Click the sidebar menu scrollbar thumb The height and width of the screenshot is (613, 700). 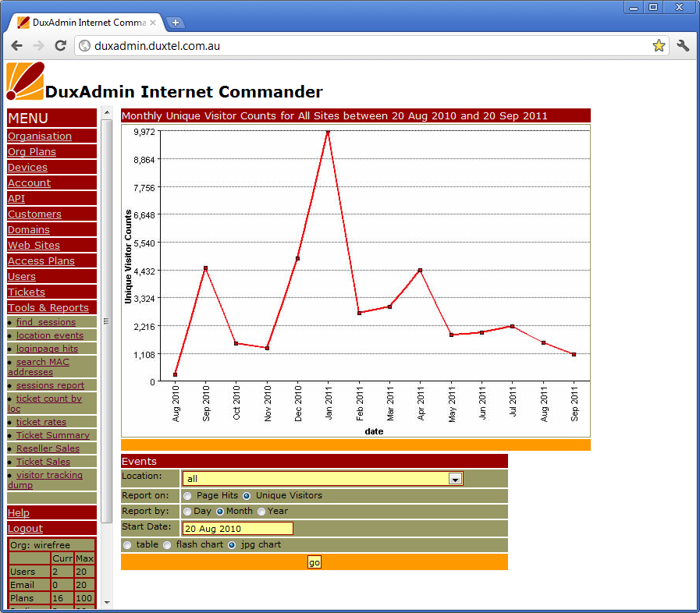[106, 321]
